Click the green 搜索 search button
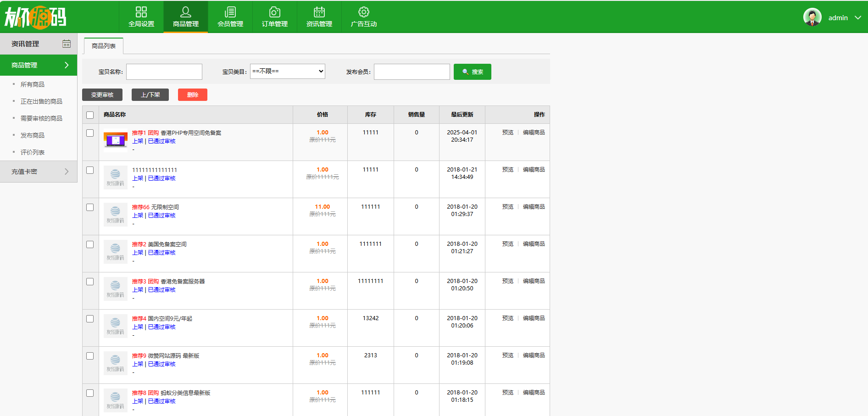 (472, 72)
